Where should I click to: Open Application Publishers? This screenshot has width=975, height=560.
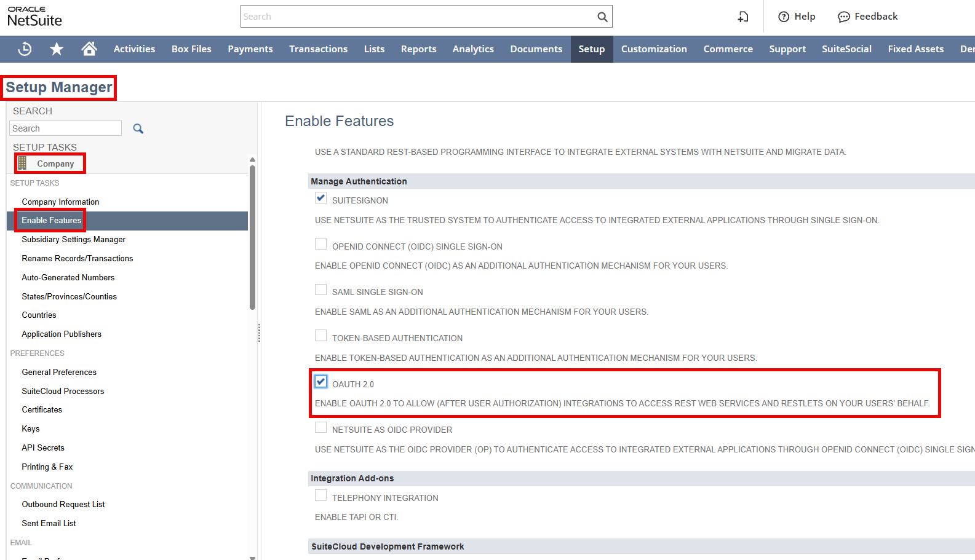tap(62, 334)
